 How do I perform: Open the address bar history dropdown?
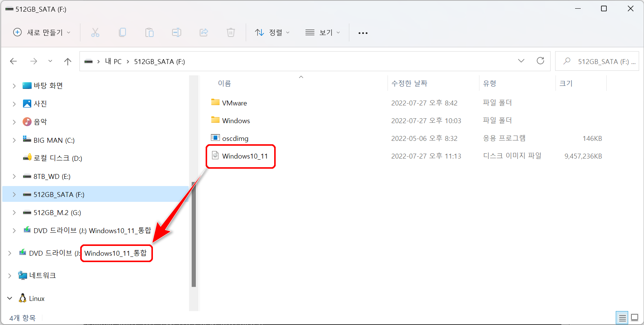pos(521,61)
